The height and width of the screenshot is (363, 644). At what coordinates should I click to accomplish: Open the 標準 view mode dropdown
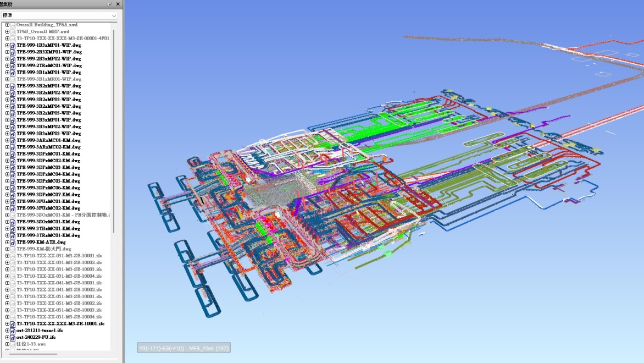(x=60, y=16)
